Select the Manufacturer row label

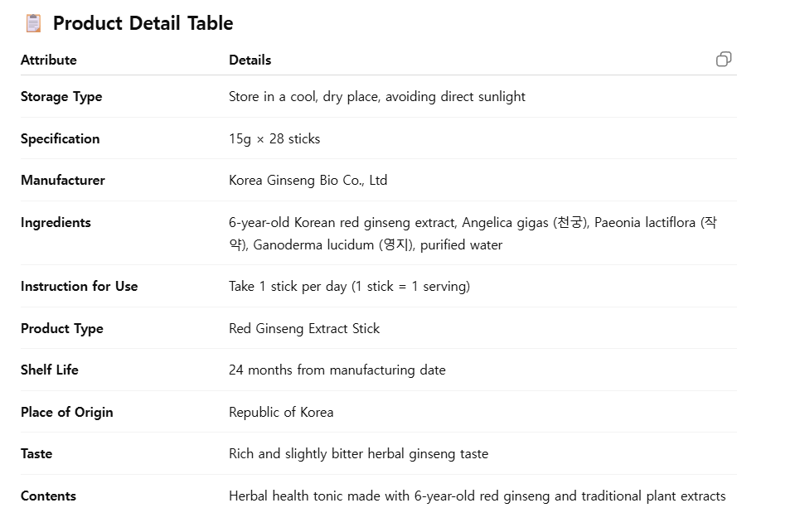tap(63, 180)
